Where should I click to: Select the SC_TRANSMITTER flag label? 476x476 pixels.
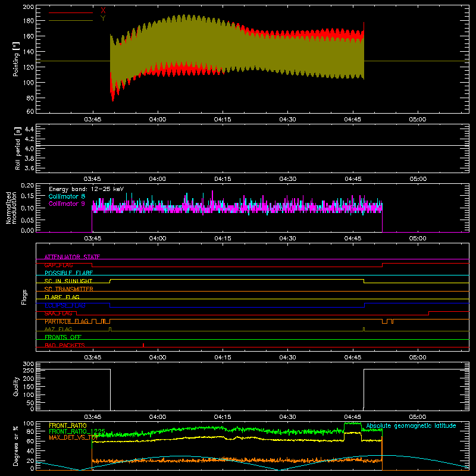(68, 289)
